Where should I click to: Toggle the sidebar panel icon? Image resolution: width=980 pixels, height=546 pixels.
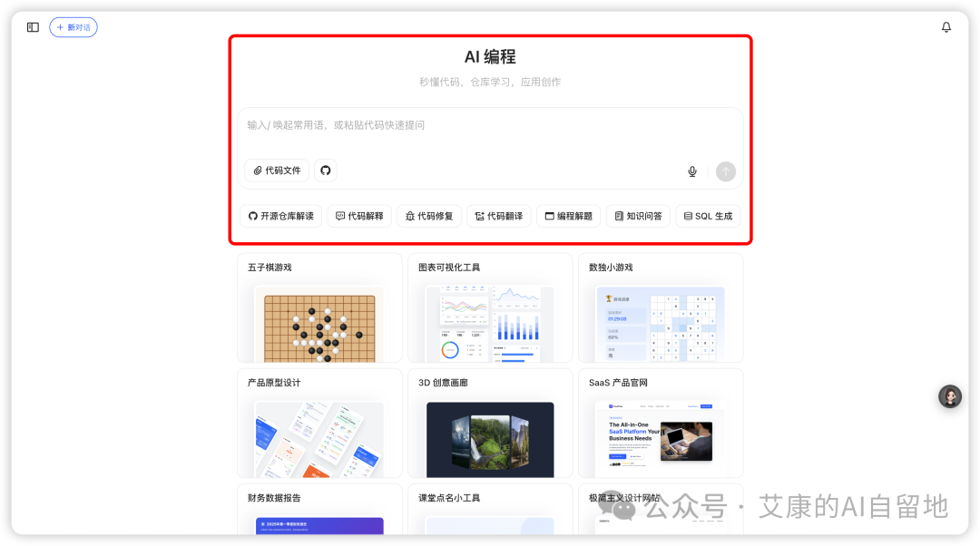(x=34, y=27)
